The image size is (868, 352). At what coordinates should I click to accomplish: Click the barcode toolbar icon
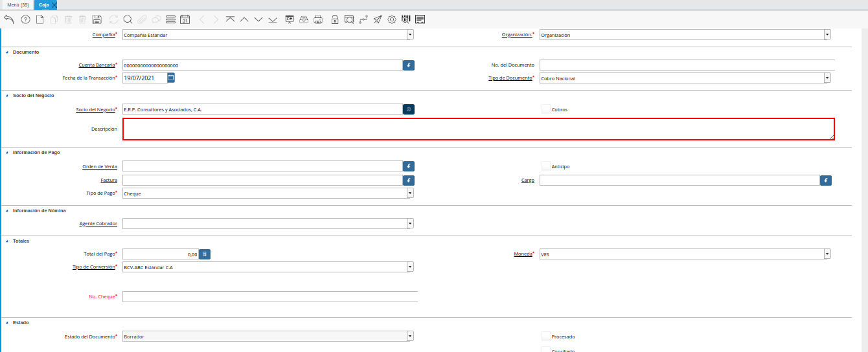[406, 19]
